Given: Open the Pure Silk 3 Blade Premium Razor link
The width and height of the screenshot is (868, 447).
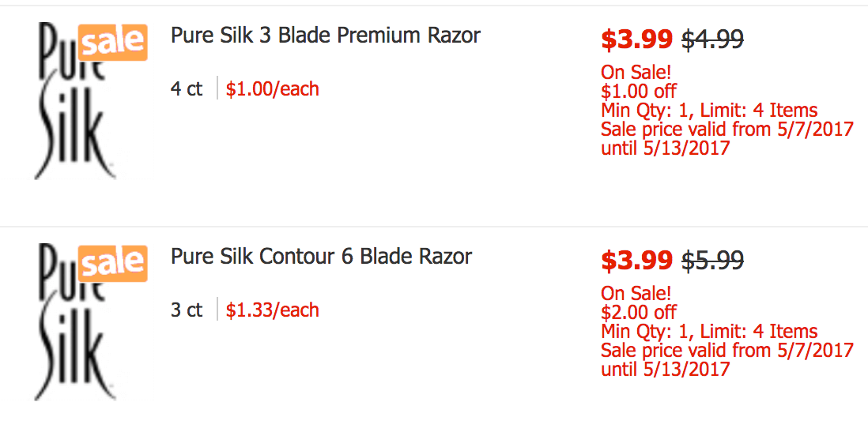Looking at the screenshot, I should [x=326, y=36].
